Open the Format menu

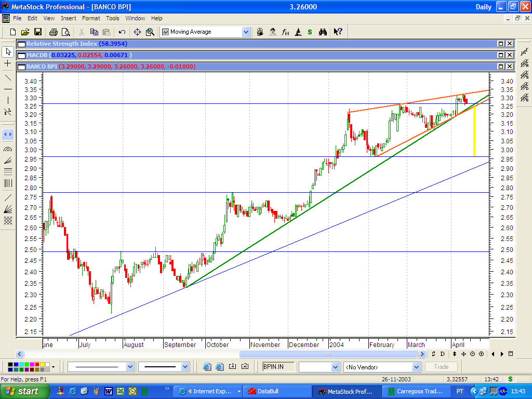coord(91,18)
